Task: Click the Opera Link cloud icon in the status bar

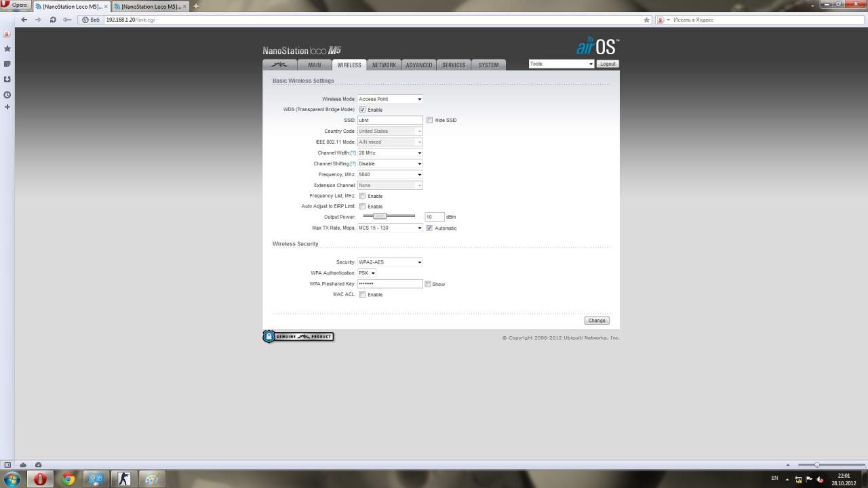Action: tap(23, 465)
